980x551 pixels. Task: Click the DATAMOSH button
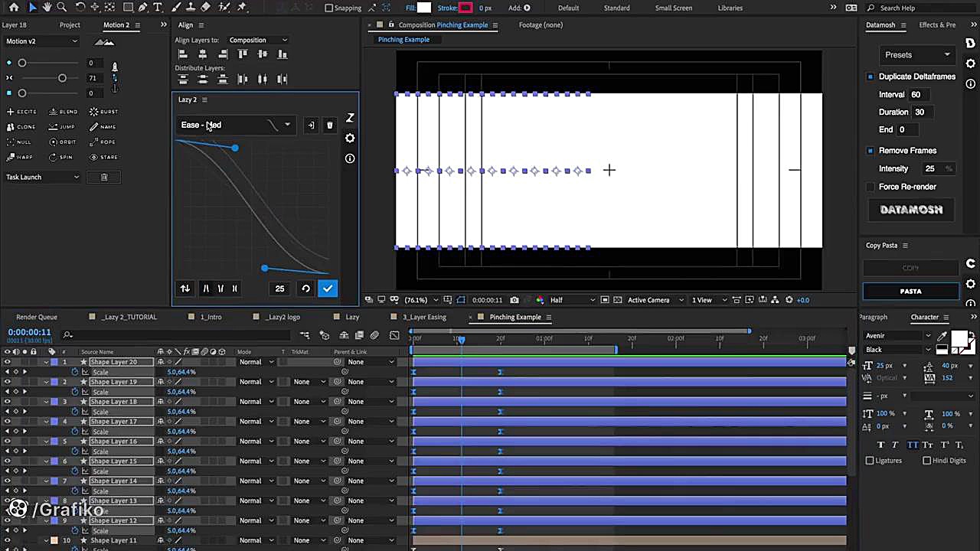pos(911,210)
